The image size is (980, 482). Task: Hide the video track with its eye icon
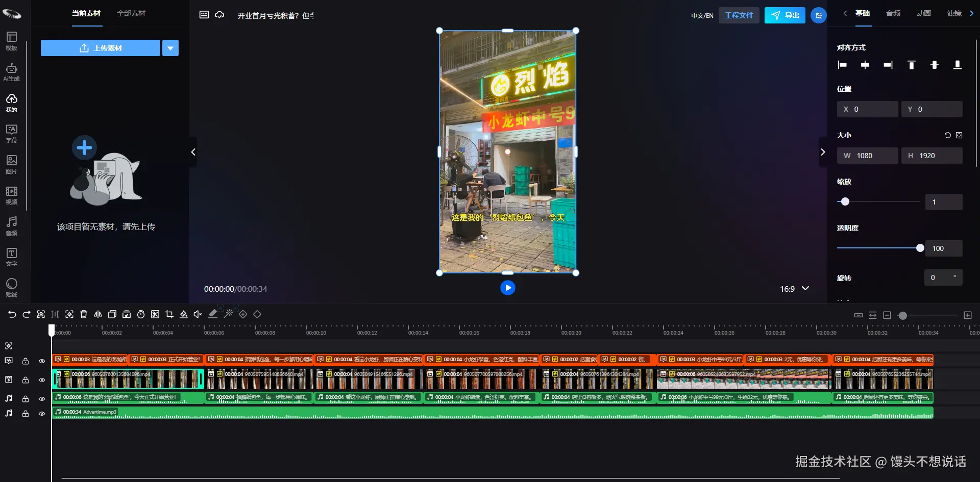pyautogui.click(x=42, y=380)
